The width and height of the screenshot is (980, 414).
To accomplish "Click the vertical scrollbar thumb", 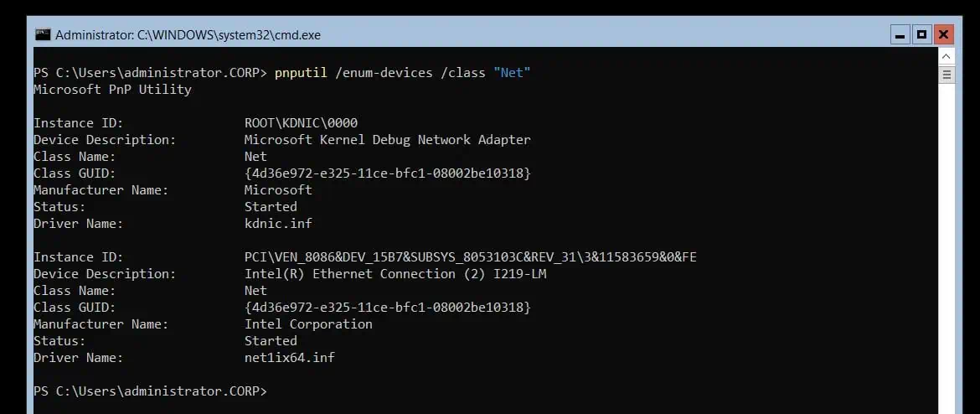I will 946,75.
